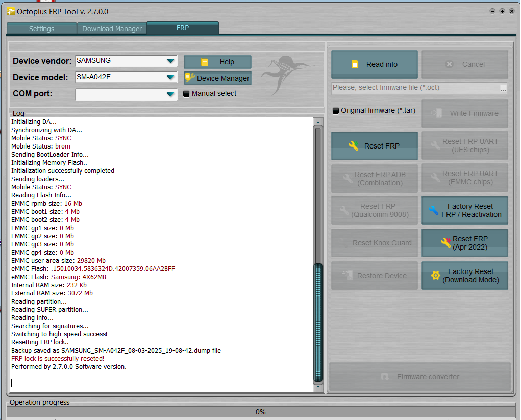Click the 'Backup saved as SAMSUNG_SM-A042F' log line

(116, 350)
